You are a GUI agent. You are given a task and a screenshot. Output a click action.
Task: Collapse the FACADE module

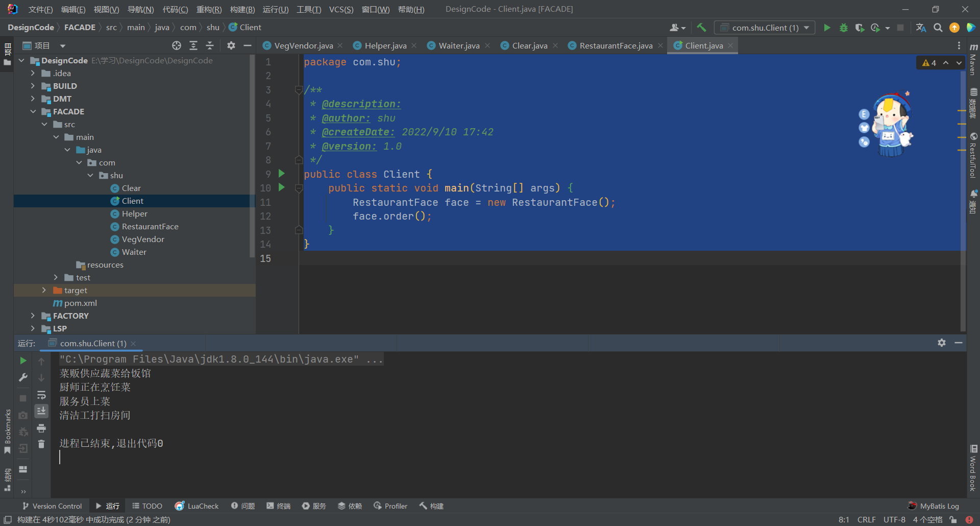33,111
